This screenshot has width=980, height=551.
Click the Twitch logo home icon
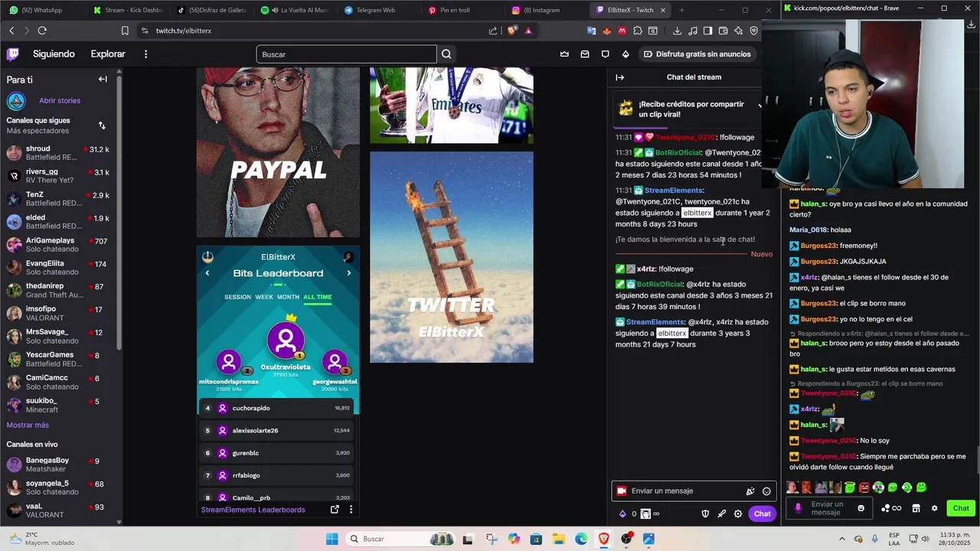[12, 54]
